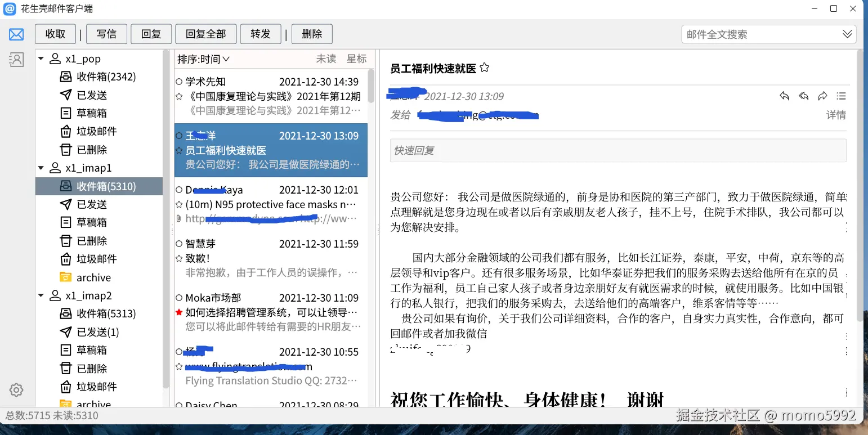
Task: Switch to the 星标 filter tab
Action: [356, 59]
